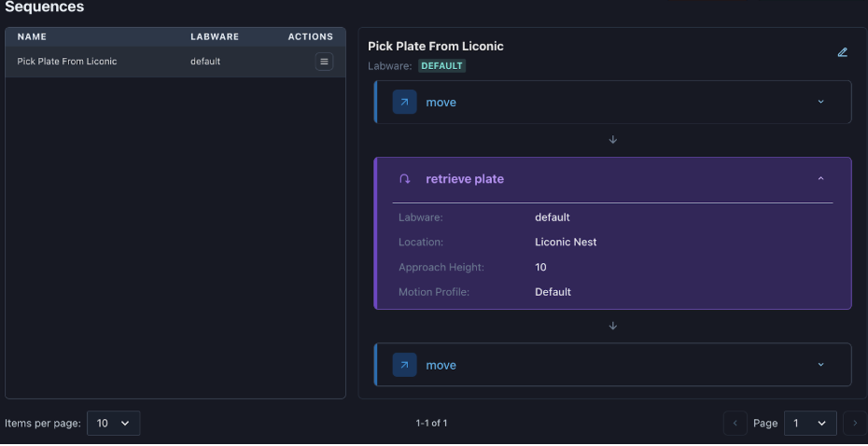Click the DEFAULT labware badge
Screen dimensions: 868x446
[441, 66]
